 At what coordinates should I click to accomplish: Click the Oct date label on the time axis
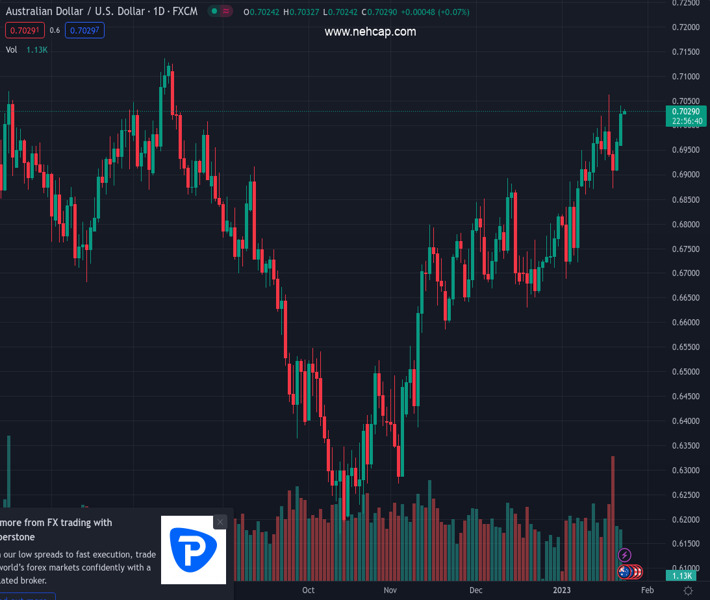click(x=308, y=590)
